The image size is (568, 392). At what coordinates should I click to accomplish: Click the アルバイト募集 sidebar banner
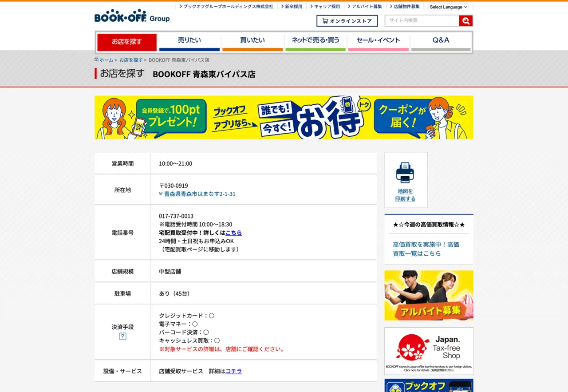[x=429, y=296]
